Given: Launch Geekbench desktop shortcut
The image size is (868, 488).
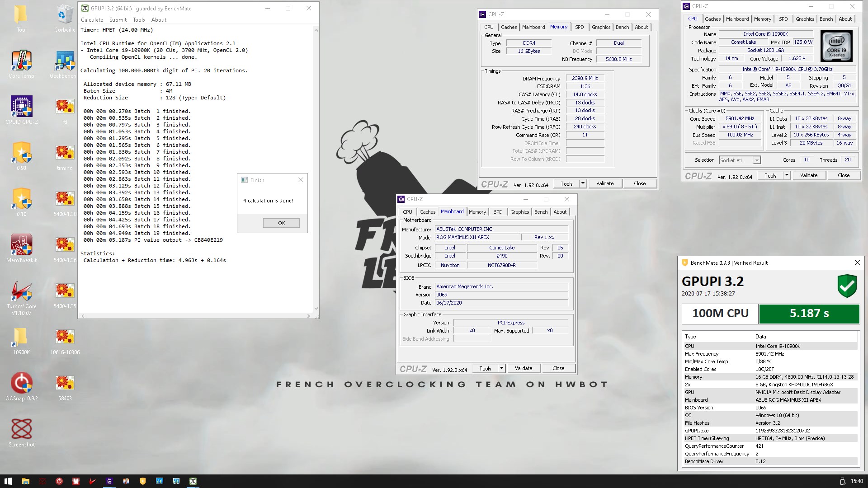Looking at the screenshot, I should point(65,64).
